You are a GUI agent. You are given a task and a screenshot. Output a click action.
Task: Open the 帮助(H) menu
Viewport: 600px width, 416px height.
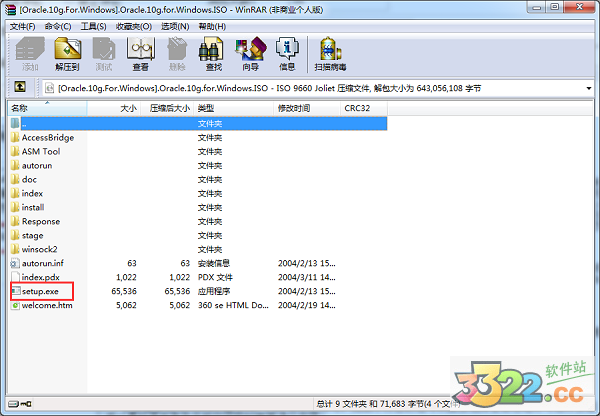click(212, 26)
